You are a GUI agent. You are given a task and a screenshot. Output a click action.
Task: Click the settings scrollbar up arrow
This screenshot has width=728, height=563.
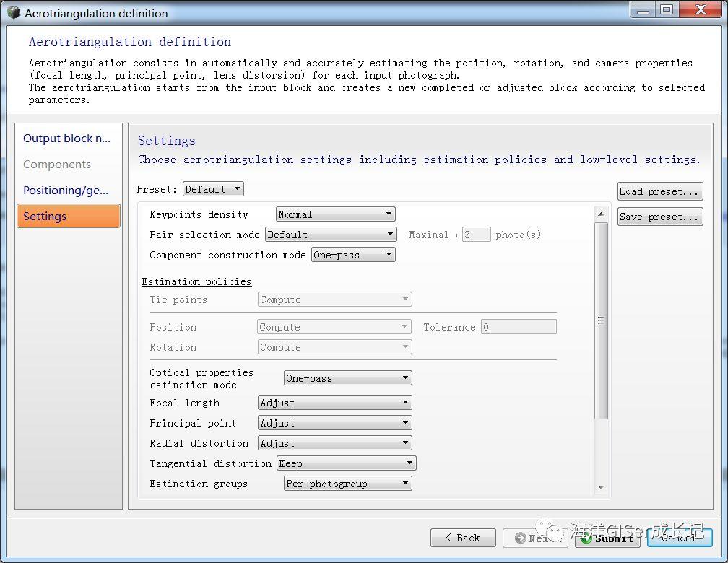601,214
